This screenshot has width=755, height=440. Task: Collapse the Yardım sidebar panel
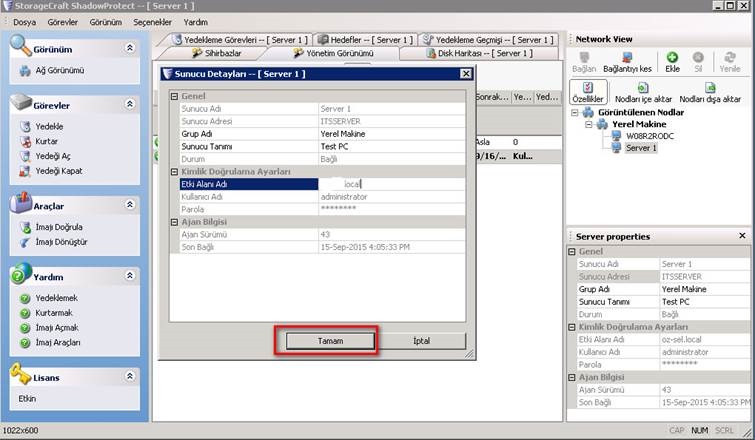pos(130,275)
